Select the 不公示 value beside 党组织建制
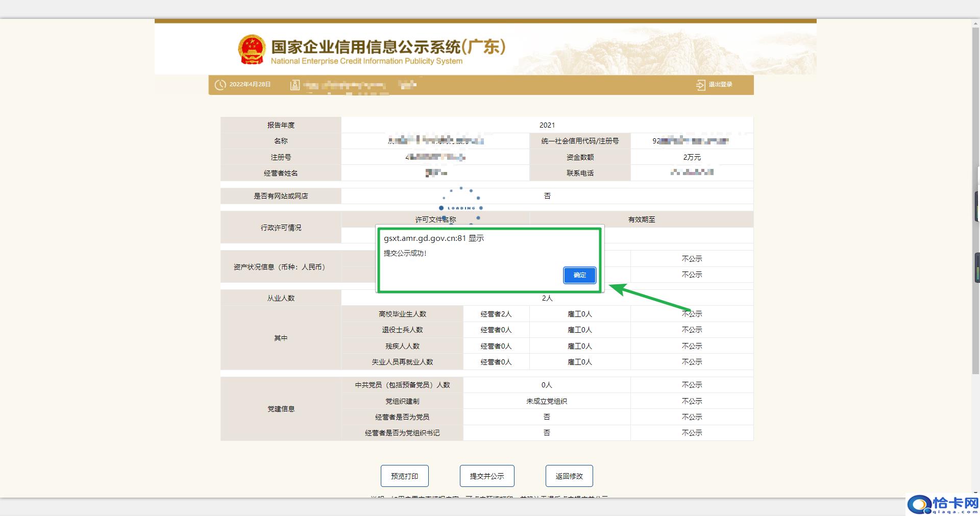 click(692, 401)
